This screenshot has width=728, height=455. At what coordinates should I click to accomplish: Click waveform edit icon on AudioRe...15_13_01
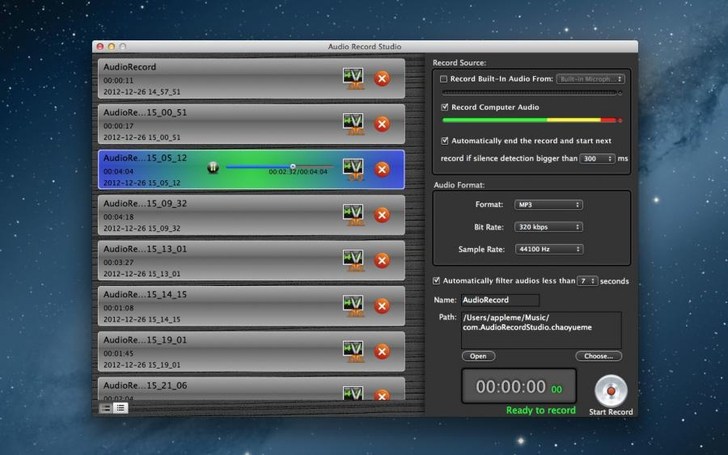point(351,259)
